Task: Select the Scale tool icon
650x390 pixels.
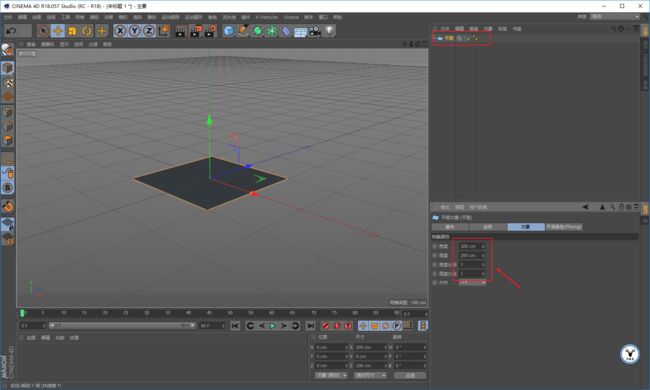Action: pyautogui.click(x=72, y=31)
